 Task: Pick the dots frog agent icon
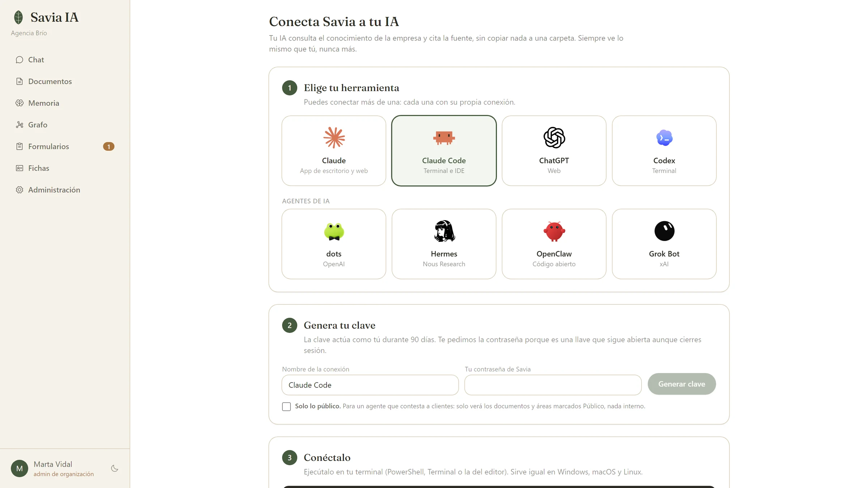[x=334, y=231]
